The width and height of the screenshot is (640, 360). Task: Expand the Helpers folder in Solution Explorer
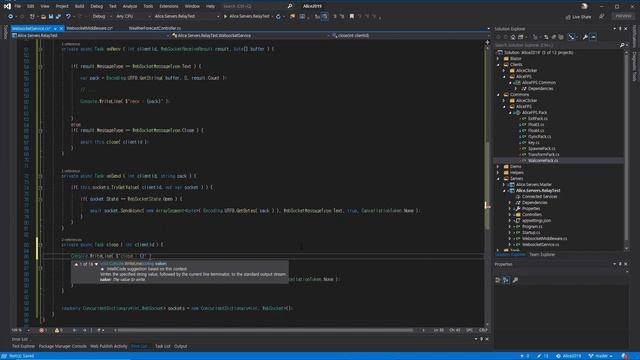click(x=498, y=173)
